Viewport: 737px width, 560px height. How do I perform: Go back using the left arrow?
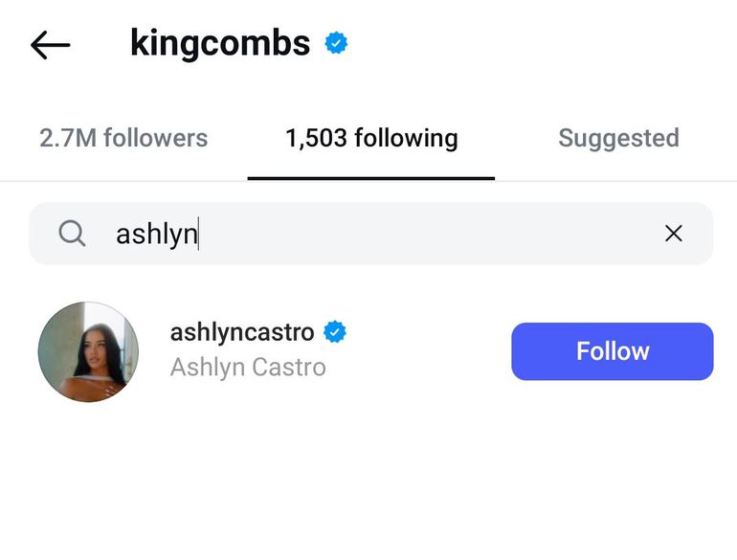pos(50,44)
